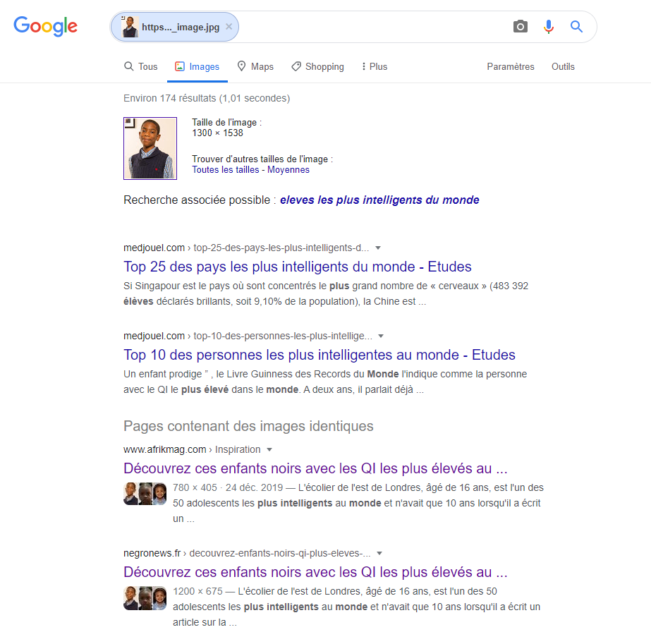Click the large uploaded image thumbnail
The height and width of the screenshot is (644, 651).
150,148
